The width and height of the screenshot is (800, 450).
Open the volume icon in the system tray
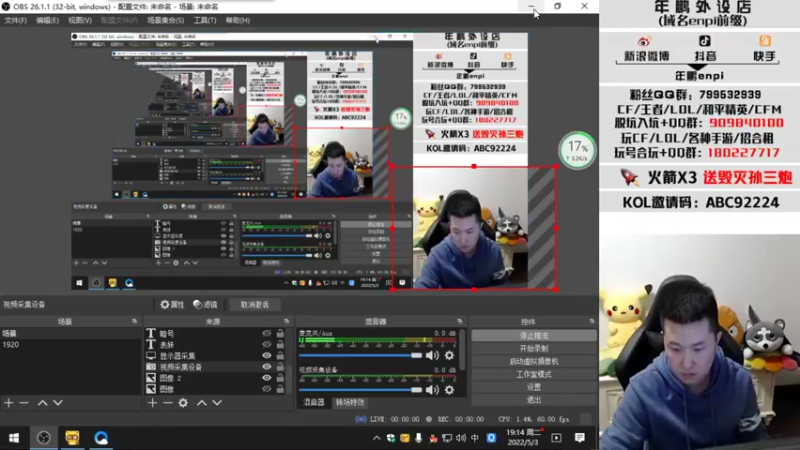click(x=461, y=438)
